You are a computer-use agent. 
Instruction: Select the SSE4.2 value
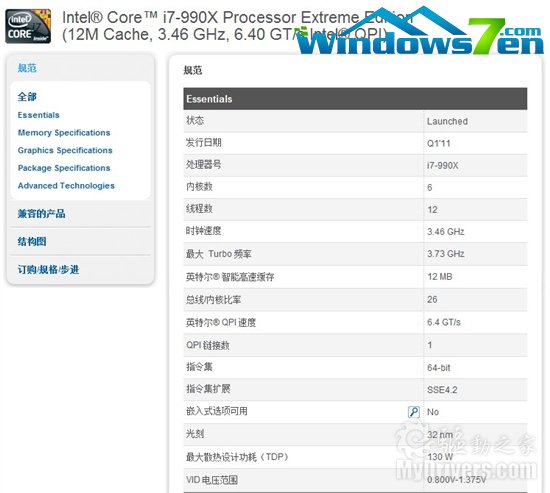click(442, 390)
